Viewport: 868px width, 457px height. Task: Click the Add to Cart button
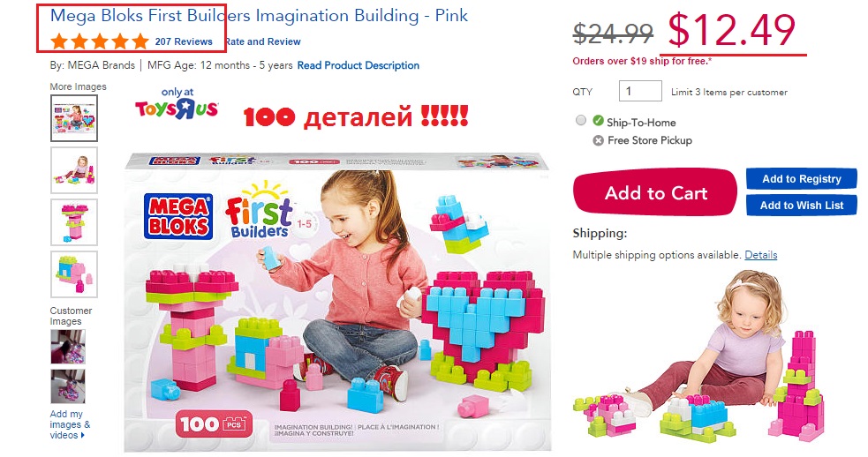(655, 192)
